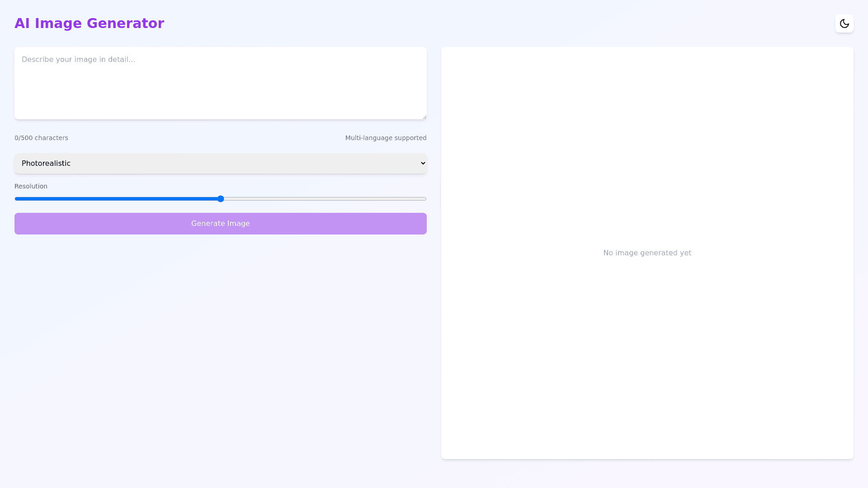Click the Multi-language supported label
868x488 pixels.
pyautogui.click(x=386, y=138)
